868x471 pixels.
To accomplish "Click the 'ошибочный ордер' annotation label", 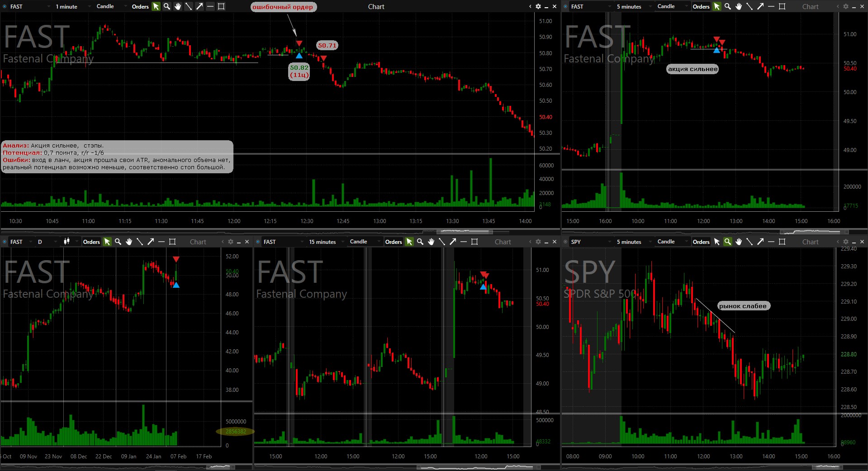I will 283,7.
